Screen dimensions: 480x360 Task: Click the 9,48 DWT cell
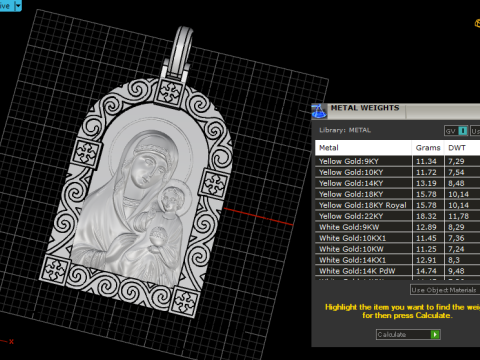coord(462,271)
